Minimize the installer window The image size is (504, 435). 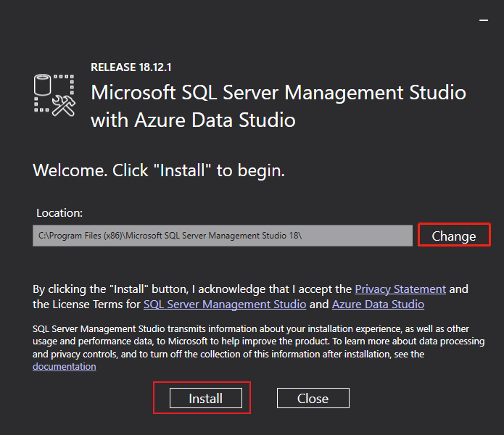[x=483, y=22]
